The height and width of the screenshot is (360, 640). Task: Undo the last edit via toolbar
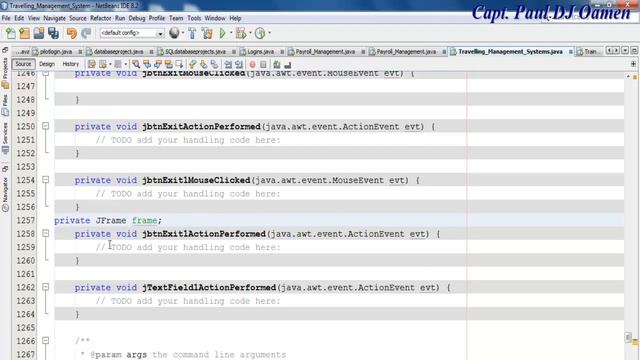[x=71, y=33]
